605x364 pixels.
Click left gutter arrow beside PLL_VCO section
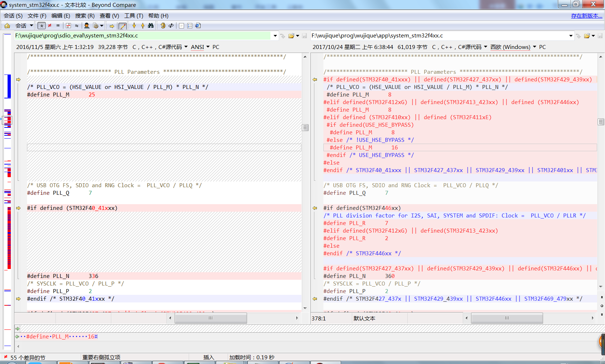(18, 80)
